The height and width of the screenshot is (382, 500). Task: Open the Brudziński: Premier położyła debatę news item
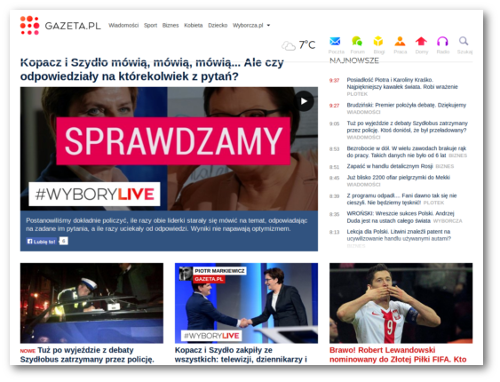(406, 105)
